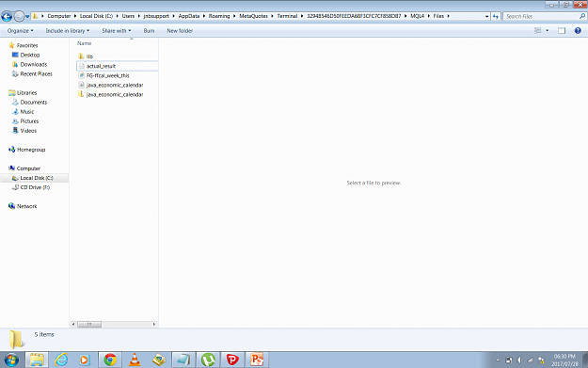Screen dimensions: 588x368
Task: Select the actual_result file
Action: coord(102,66)
